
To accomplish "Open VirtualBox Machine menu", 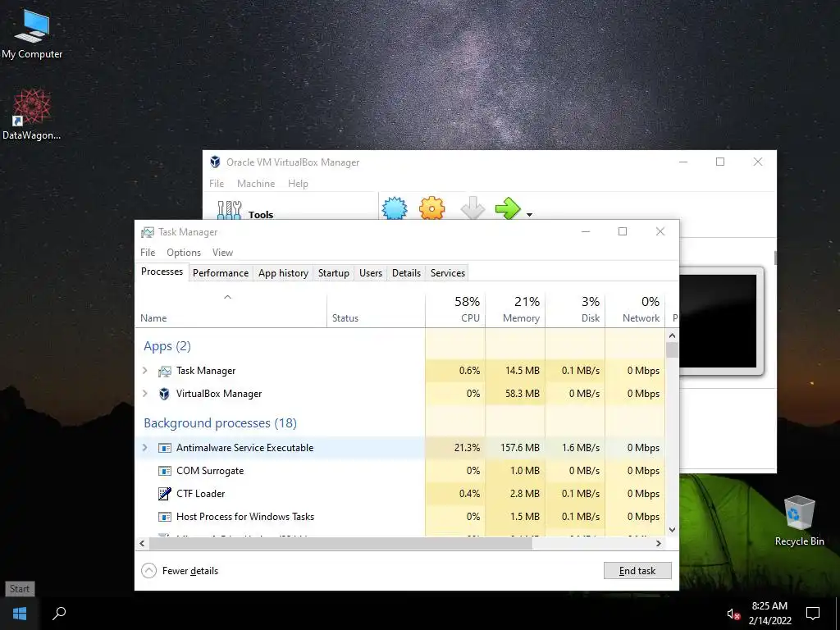I will 256,183.
